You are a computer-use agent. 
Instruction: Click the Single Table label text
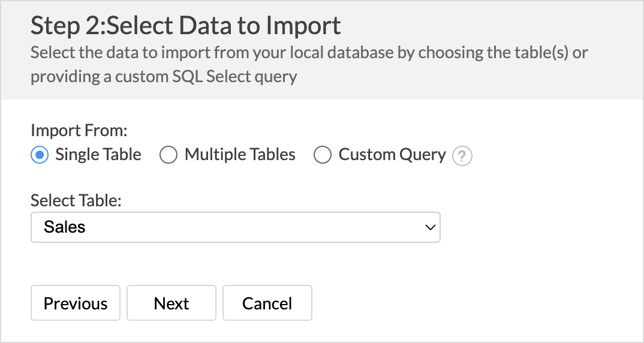click(98, 155)
